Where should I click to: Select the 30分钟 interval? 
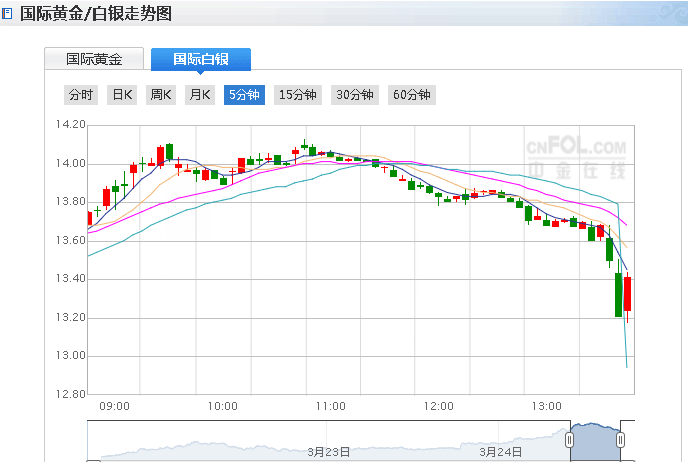[355, 95]
